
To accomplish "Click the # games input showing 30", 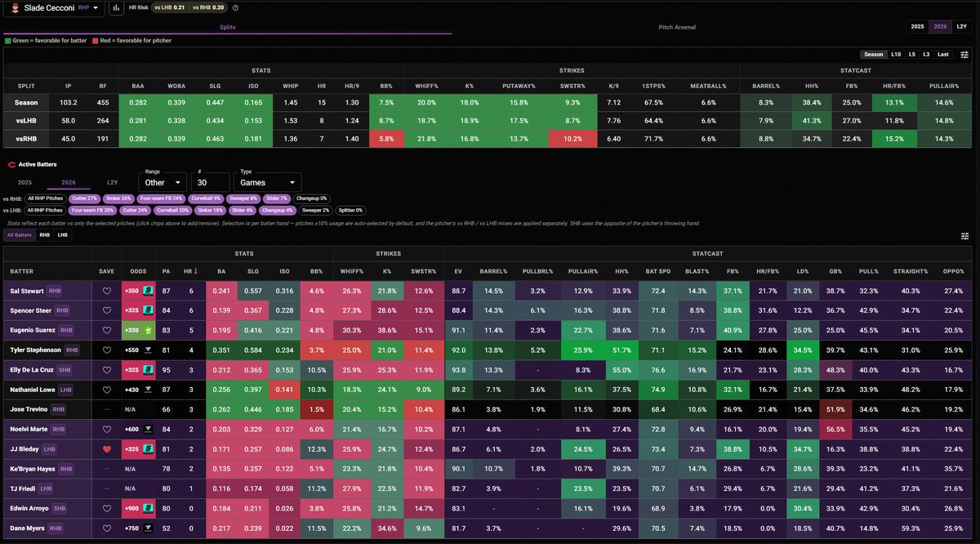I will coord(211,182).
